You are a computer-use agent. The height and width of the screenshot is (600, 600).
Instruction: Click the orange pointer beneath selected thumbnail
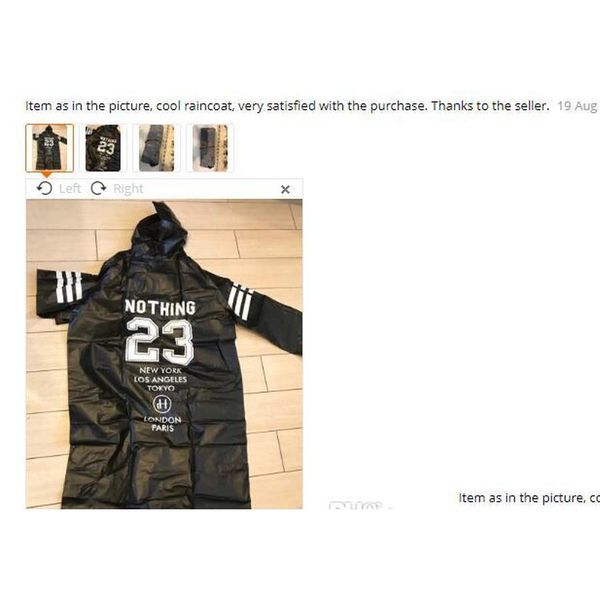coord(46,175)
